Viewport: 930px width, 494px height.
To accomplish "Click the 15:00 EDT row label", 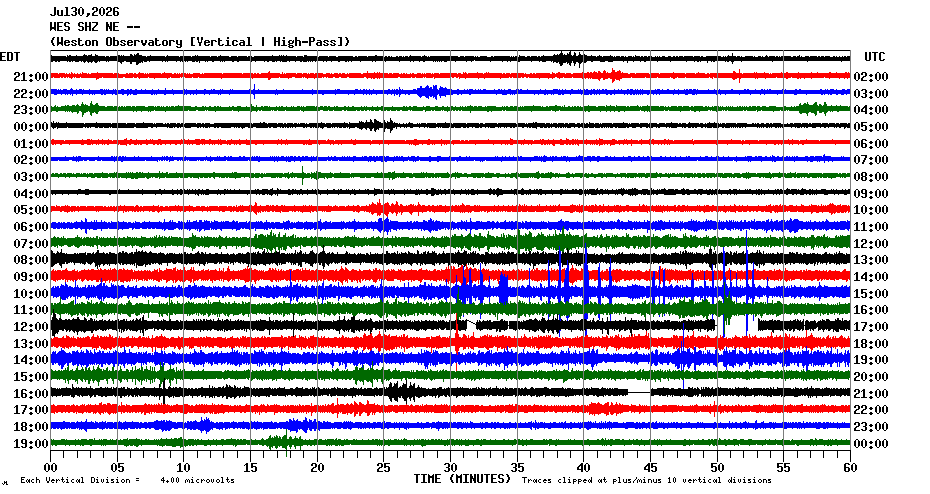I will (x=31, y=377).
